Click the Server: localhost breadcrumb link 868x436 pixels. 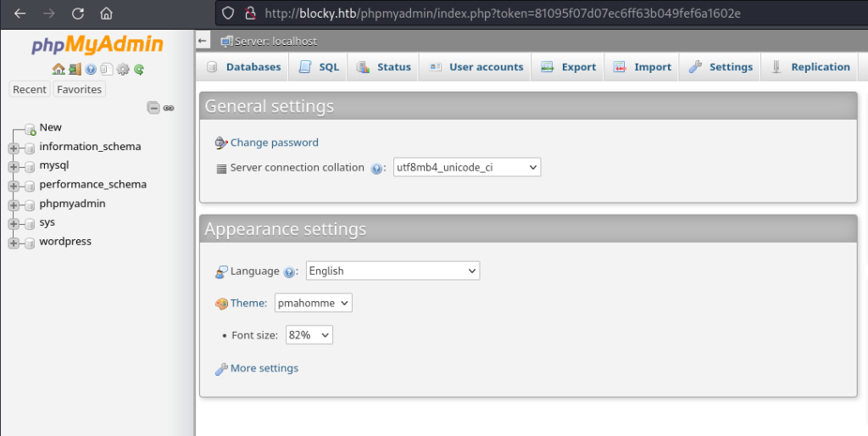275,41
